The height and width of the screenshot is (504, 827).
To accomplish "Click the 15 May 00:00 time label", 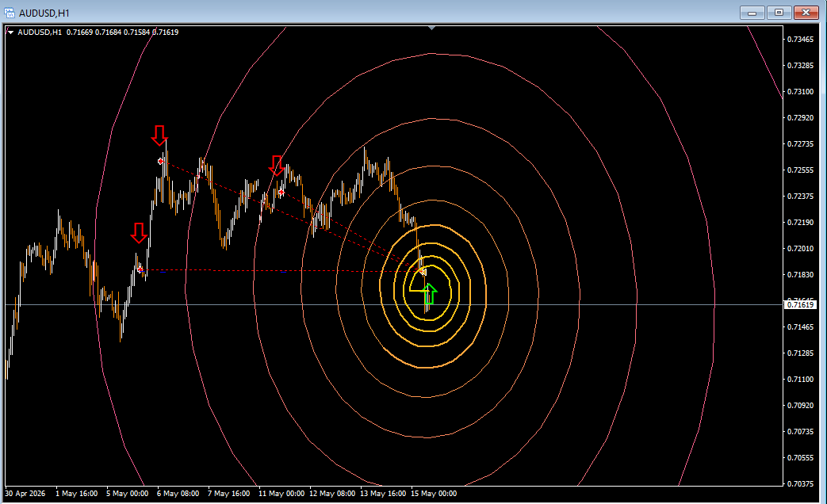I will (x=434, y=494).
